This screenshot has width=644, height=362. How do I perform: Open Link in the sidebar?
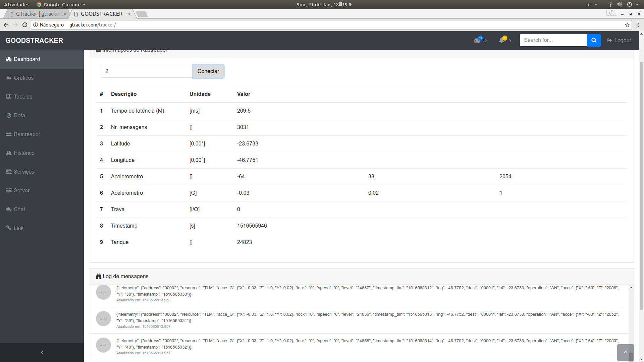point(42,228)
